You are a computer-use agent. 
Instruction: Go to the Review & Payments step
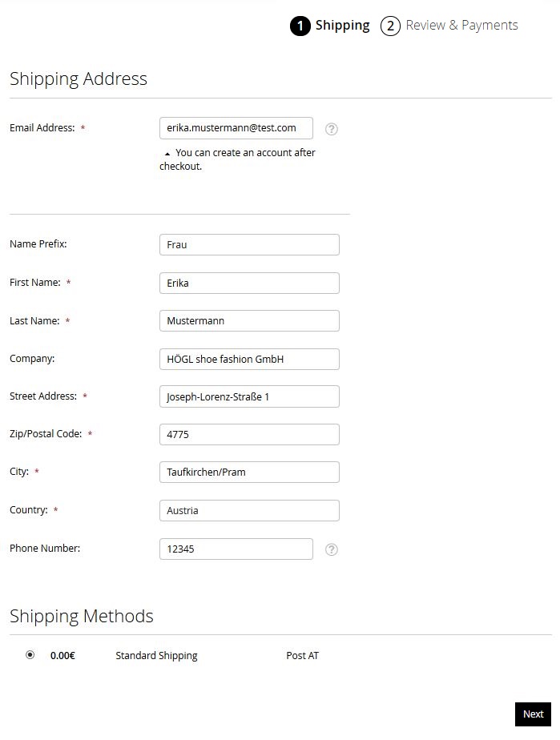tap(461, 26)
